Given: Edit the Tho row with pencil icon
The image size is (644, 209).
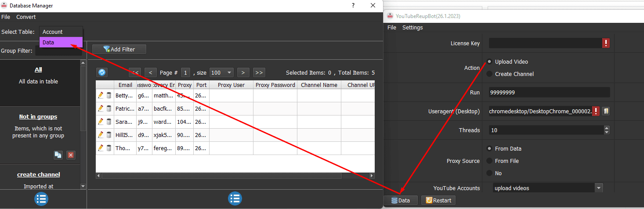Looking at the screenshot, I should point(101,148).
